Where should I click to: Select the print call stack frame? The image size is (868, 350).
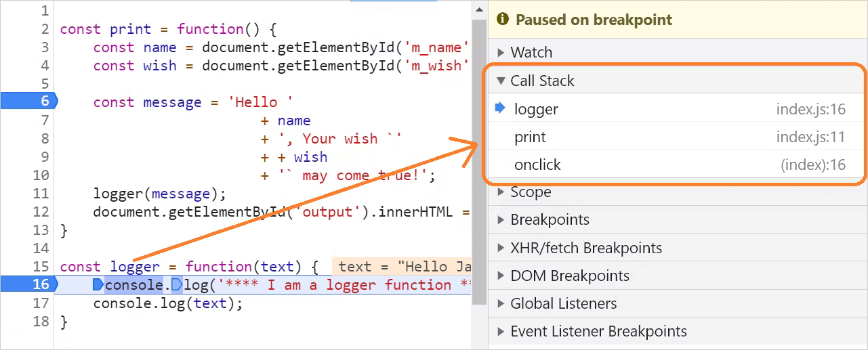(x=676, y=137)
